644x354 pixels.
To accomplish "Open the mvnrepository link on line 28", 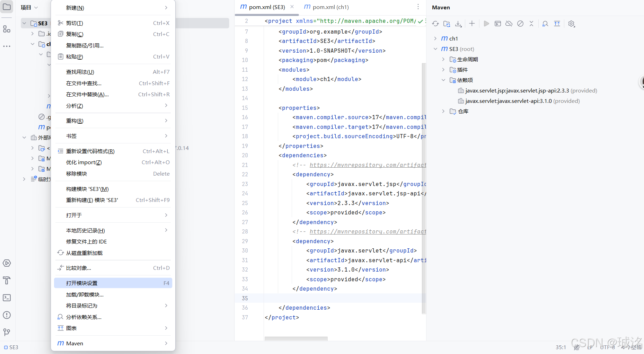I will (368, 231).
